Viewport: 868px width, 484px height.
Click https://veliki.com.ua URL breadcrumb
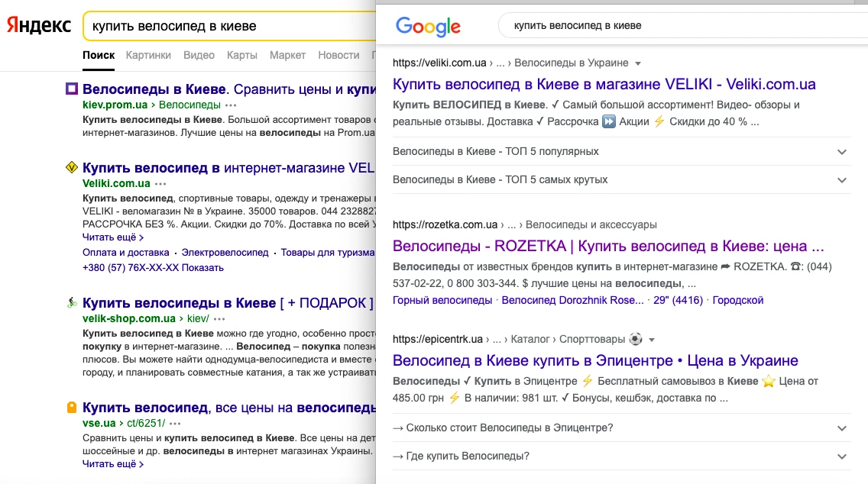pyautogui.click(x=439, y=63)
